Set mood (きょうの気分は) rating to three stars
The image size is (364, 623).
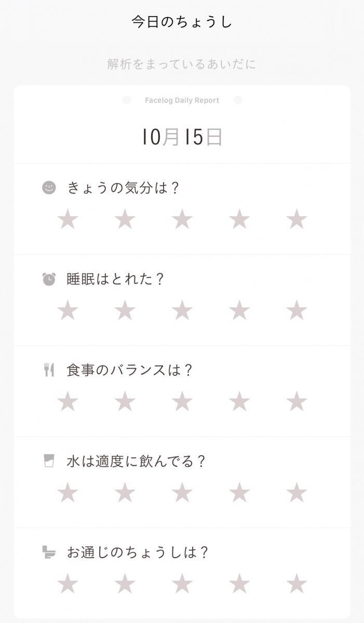pos(182,220)
